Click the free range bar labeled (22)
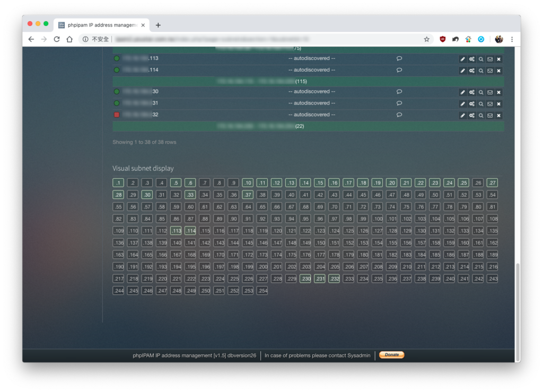 [308, 126]
